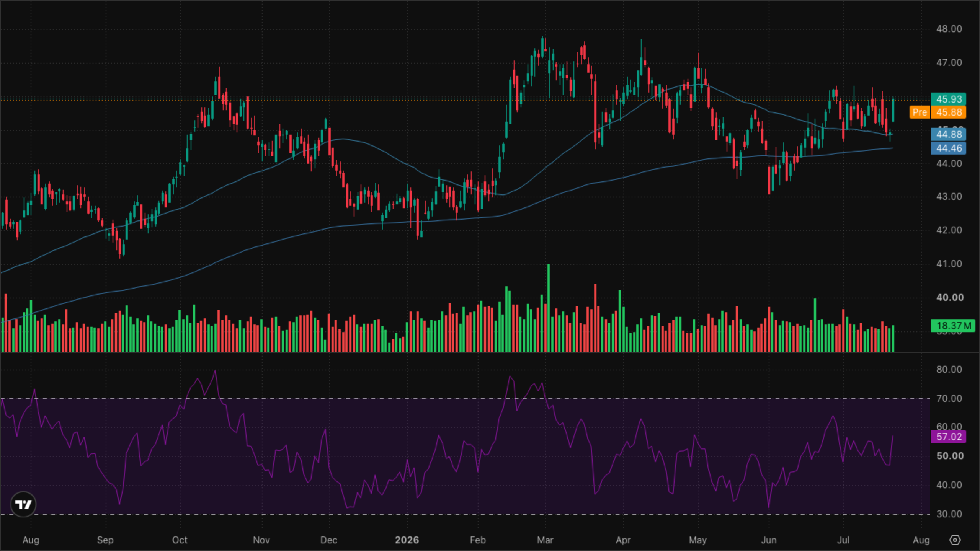Click 30.00 oversold level on RSI scale
This screenshot has height=551, width=980.
[949, 514]
